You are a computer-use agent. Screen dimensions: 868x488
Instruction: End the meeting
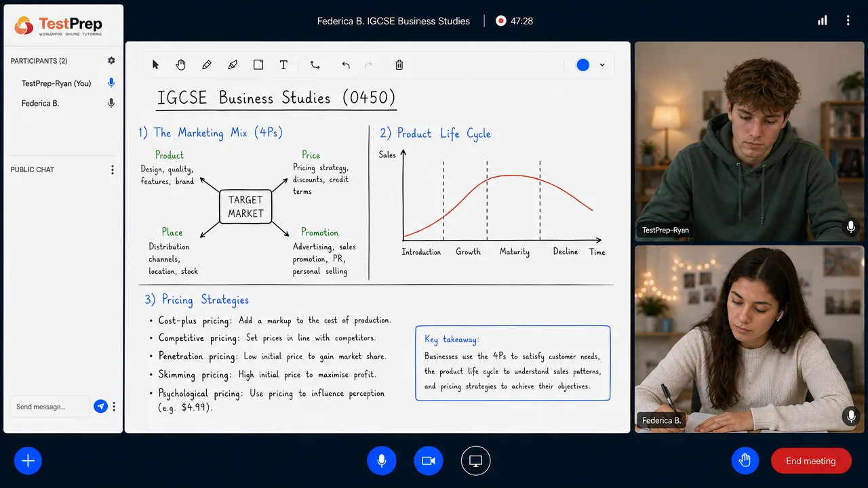(811, 461)
